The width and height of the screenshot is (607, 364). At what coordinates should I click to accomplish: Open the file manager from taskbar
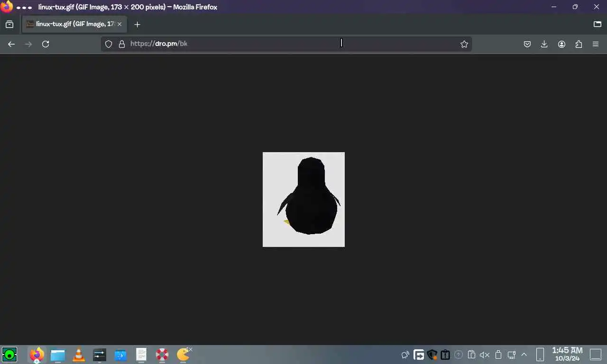click(58, 355)
